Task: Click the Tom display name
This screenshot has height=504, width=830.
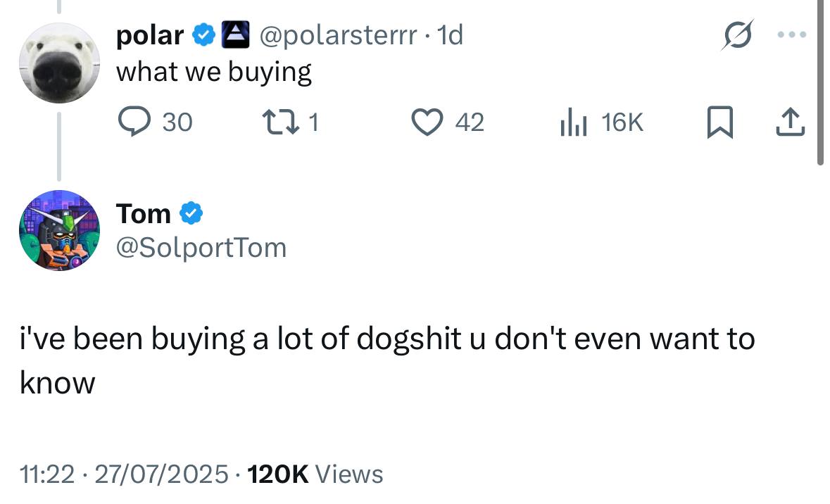Action: tap(144, 214)
